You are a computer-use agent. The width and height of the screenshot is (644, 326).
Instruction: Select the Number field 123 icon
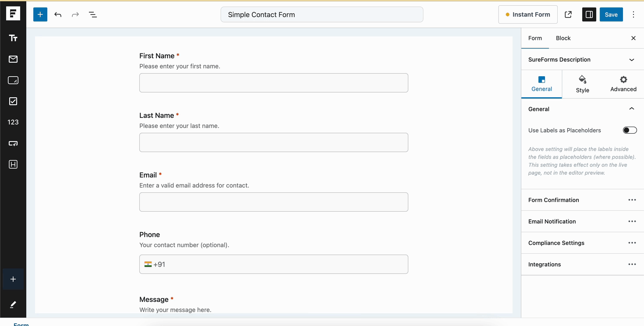point(13,122)
